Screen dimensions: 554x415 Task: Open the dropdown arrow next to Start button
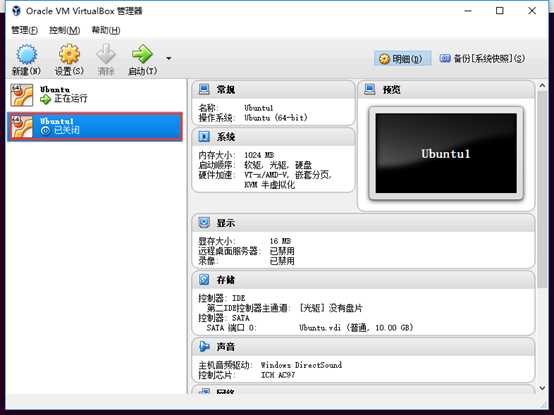pyautogui.click(x=169, y=59)
